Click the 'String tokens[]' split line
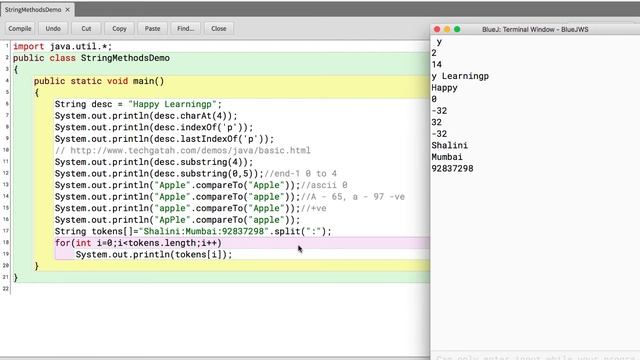Image resolution: width=640 pixels, height=360 pixels. point(193,231)
